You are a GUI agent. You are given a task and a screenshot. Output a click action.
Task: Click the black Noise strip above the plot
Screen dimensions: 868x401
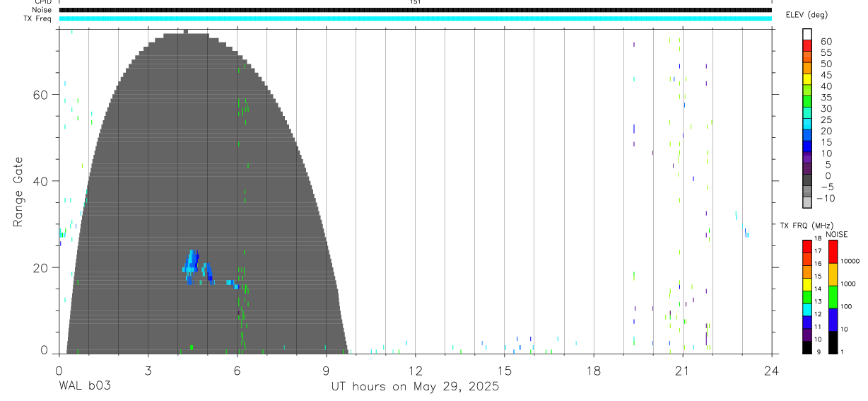pos(415,10)
